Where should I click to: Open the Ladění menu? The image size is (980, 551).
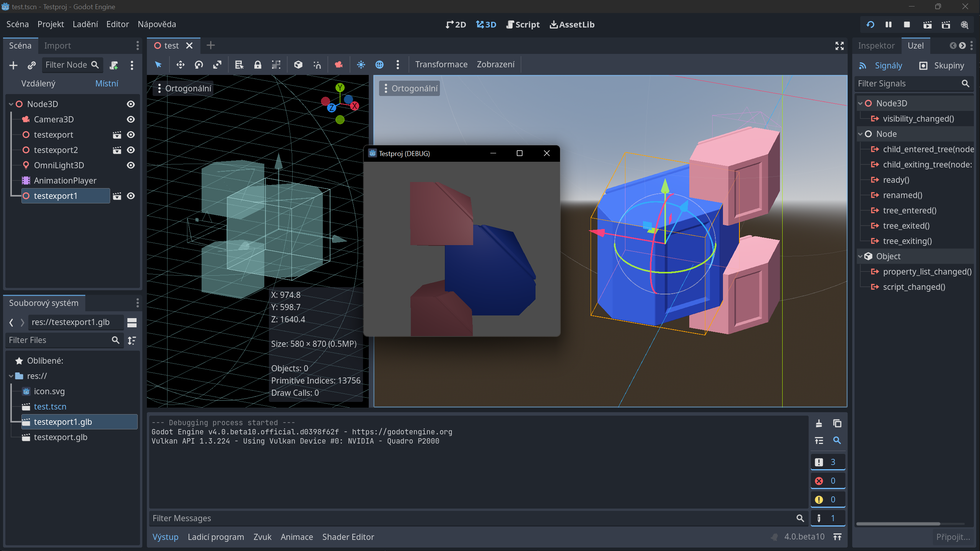(85, 24)
